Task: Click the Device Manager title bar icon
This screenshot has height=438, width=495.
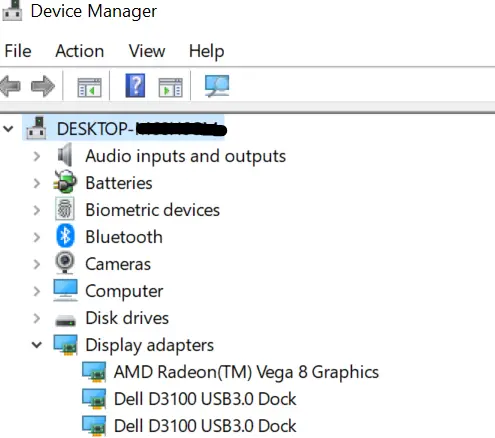Action: [12, 10]
